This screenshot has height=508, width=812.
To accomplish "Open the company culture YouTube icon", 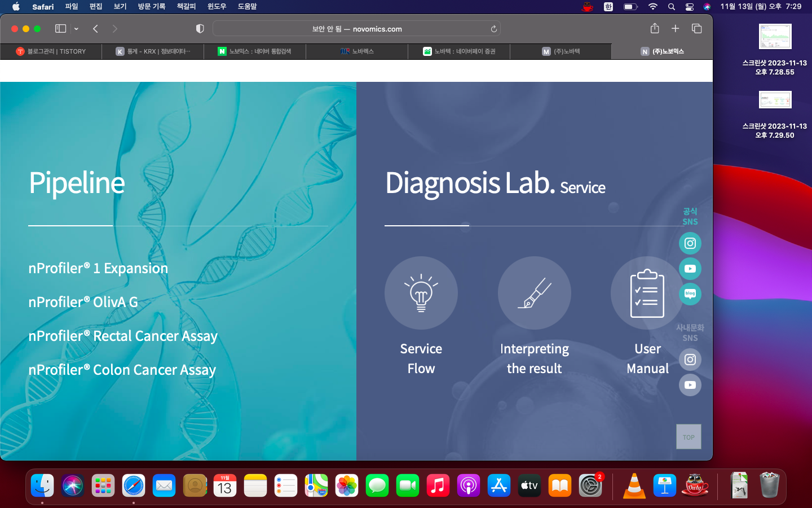I will point(690,385).
